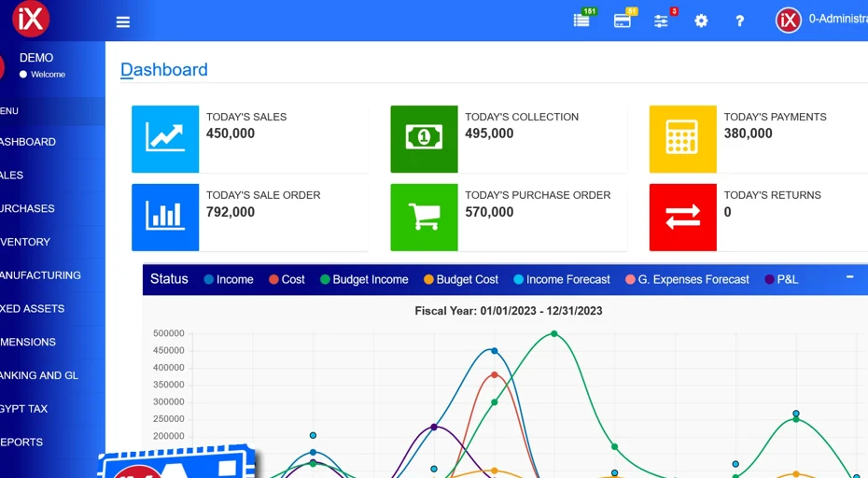Toggle the Income Forecast legend series
The height and width of the screenshot is (478, 868).
click(562, 280)
